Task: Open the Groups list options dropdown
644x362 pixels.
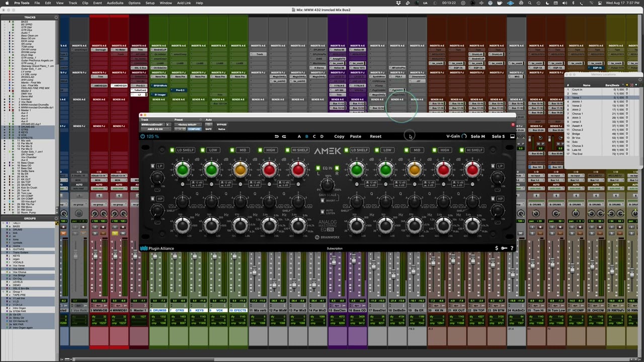Action: pyautogui.click(x=56, y=218)
